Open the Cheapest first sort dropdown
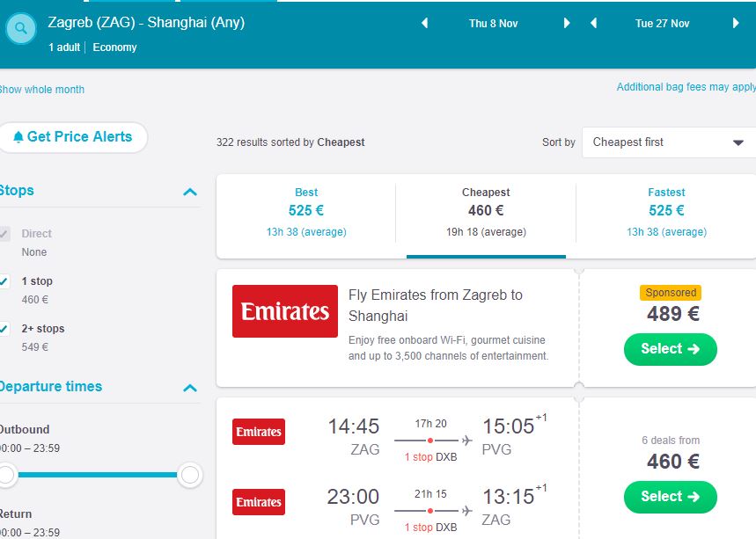Screen dimensions: 756x539 click(x=668, y=142)
